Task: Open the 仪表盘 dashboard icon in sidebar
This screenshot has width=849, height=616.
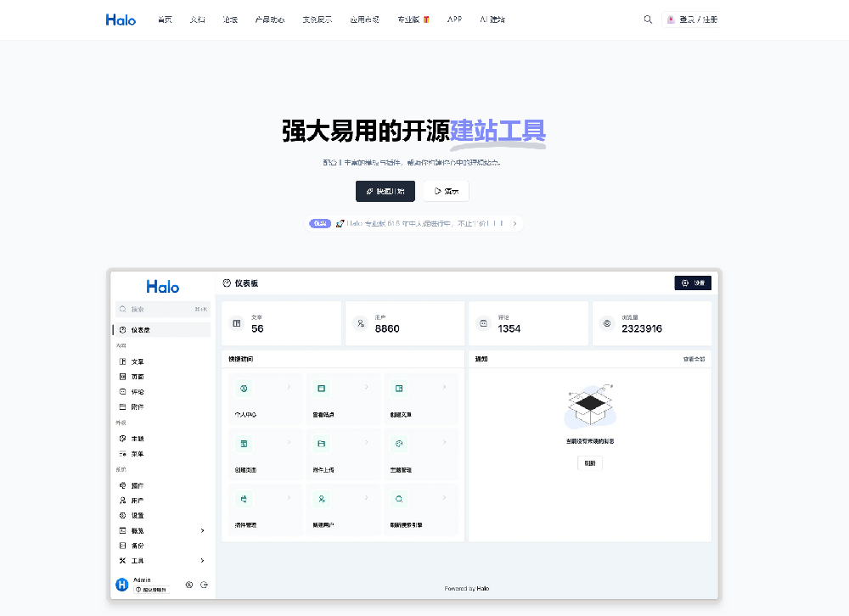Action: [x=122, y=330]
